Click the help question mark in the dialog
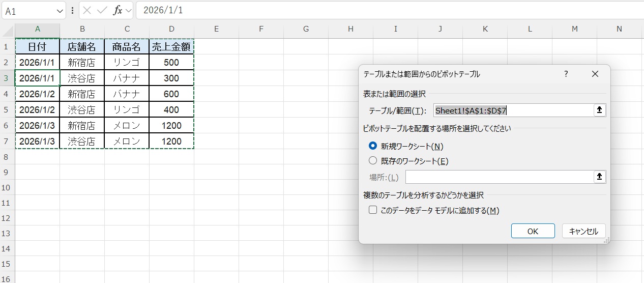 (x=566, y=74)
